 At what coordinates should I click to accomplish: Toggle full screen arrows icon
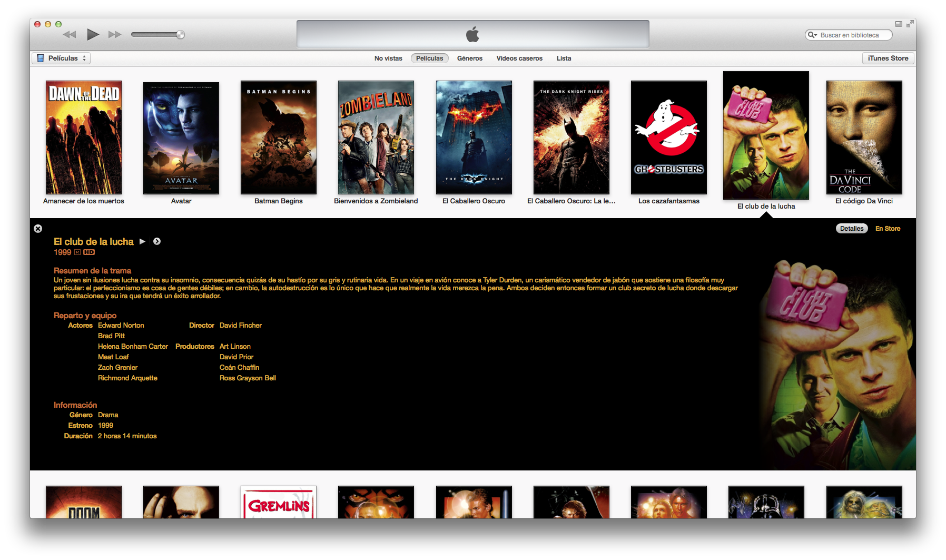point(910,24)
